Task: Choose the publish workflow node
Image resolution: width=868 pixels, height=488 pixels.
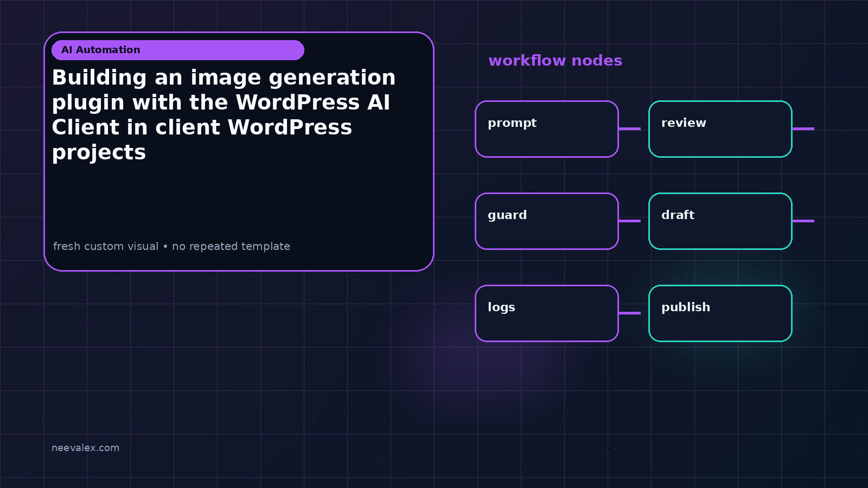Action: (x=720, y=313)
